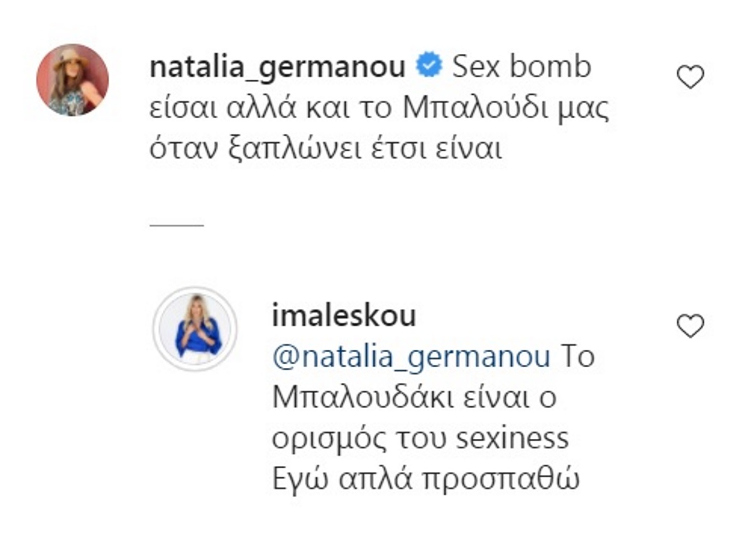Follow the @natalia_germanou mention in reply
This screenshot has height=560, width=754.
[411, 357]
